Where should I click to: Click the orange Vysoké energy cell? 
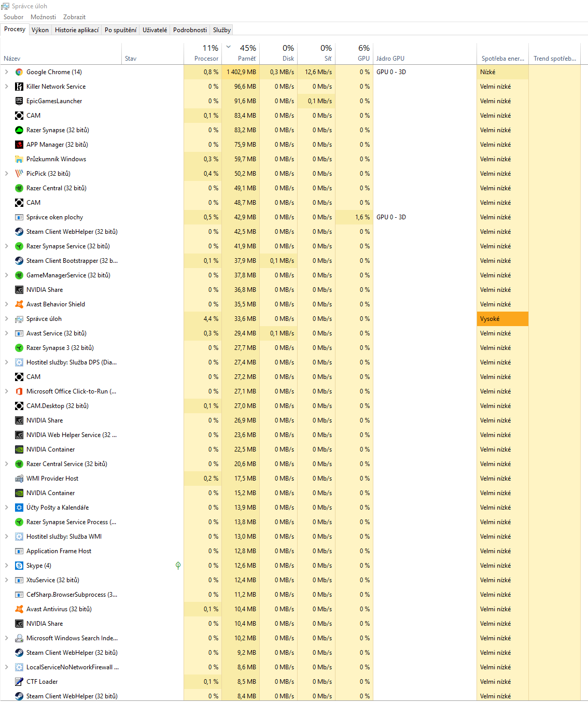pyautogui.click(x=502, y=319)
